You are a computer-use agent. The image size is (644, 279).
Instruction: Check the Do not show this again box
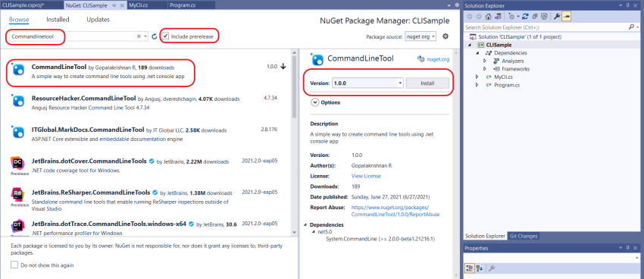point(14,265)
